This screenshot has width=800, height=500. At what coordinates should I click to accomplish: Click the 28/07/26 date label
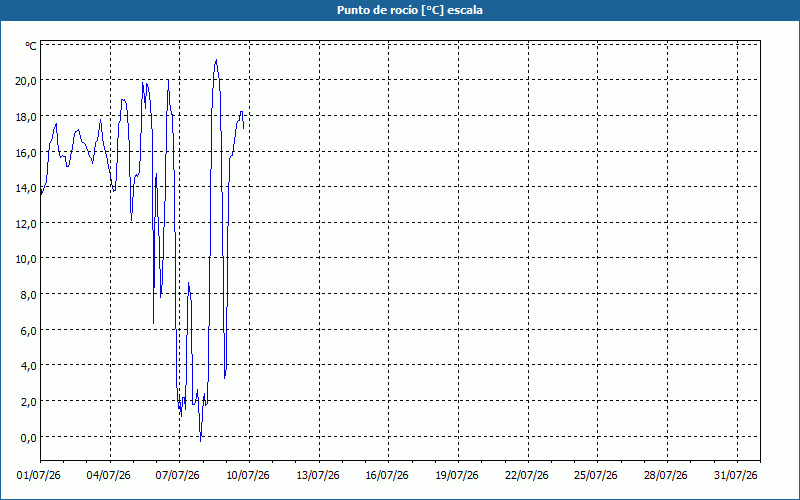666,476
